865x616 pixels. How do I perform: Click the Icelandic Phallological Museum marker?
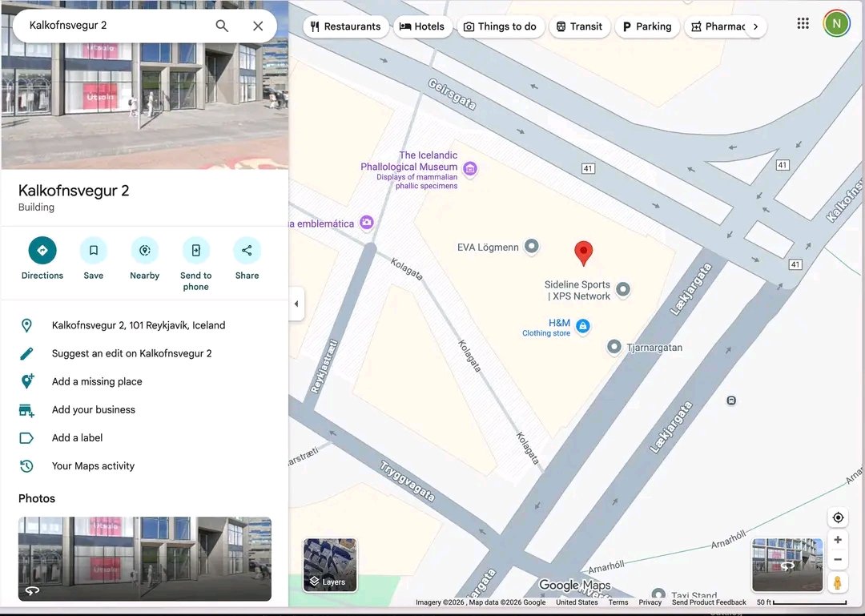470,168
